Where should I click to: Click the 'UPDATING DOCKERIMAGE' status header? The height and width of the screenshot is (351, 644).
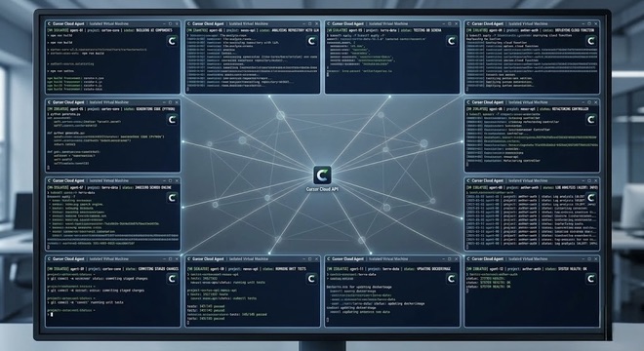(x=433, y=269)
